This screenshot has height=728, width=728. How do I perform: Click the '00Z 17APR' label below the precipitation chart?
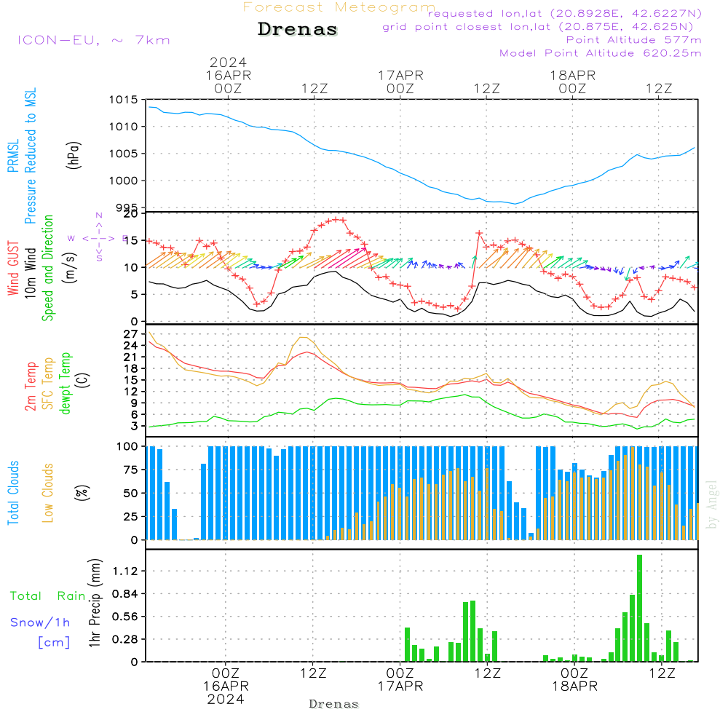click(400, 680)
